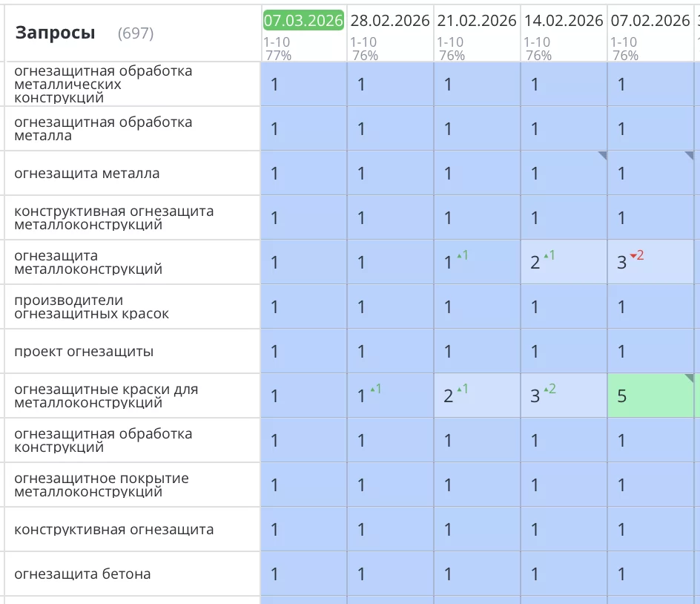Click green +2 change indicator beside position 3

coord(549,389)
